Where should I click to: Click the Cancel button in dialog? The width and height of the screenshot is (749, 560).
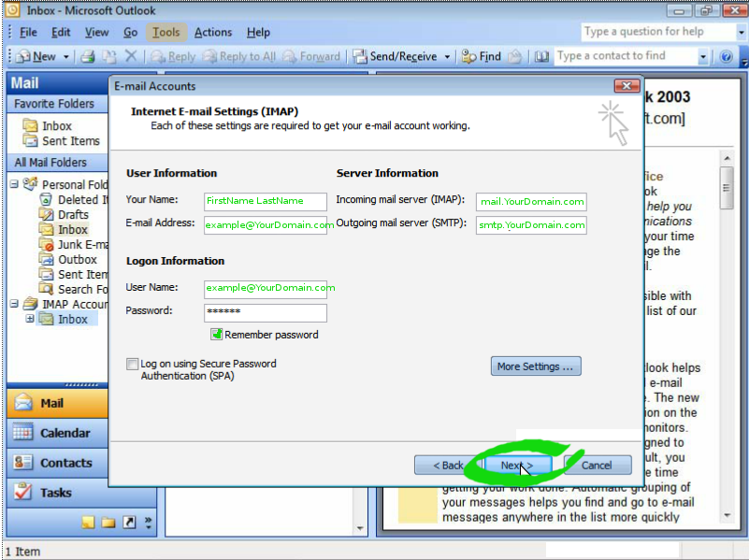point(598,465)
